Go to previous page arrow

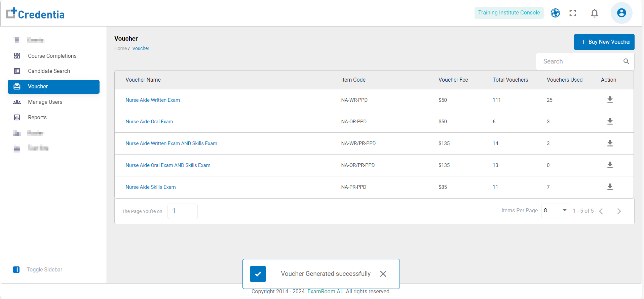pyautogui.click(x=601, y=211)
